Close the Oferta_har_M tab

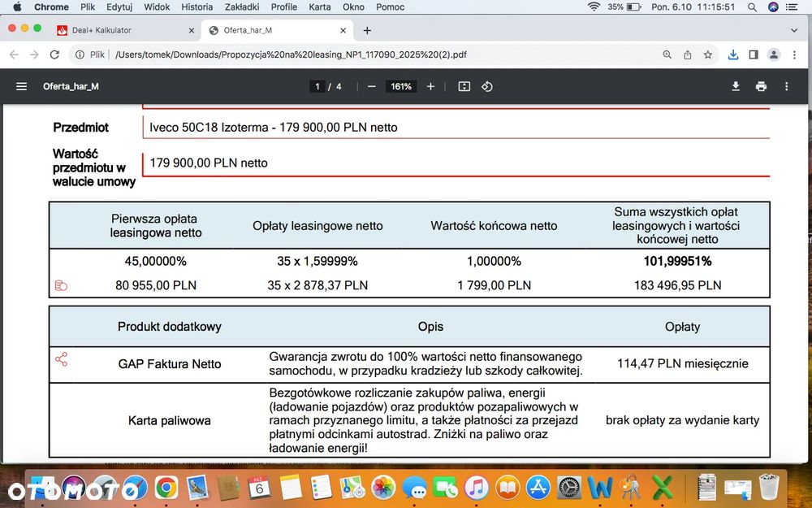(x=343, y=31)
